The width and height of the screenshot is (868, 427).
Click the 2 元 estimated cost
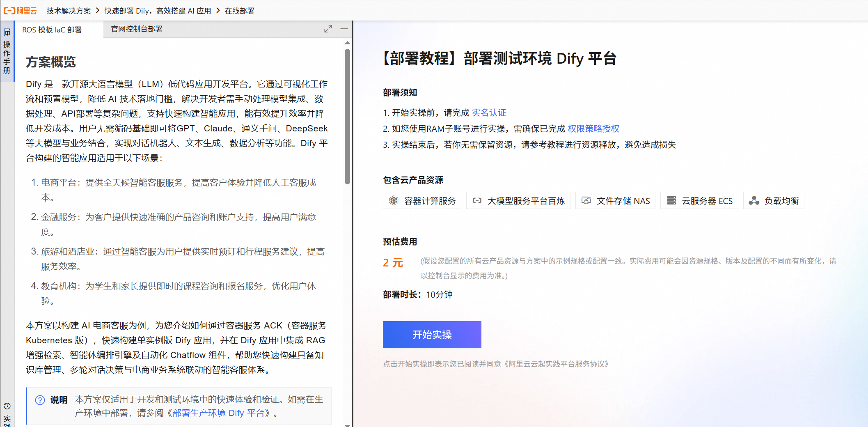[x=393, y=263]
